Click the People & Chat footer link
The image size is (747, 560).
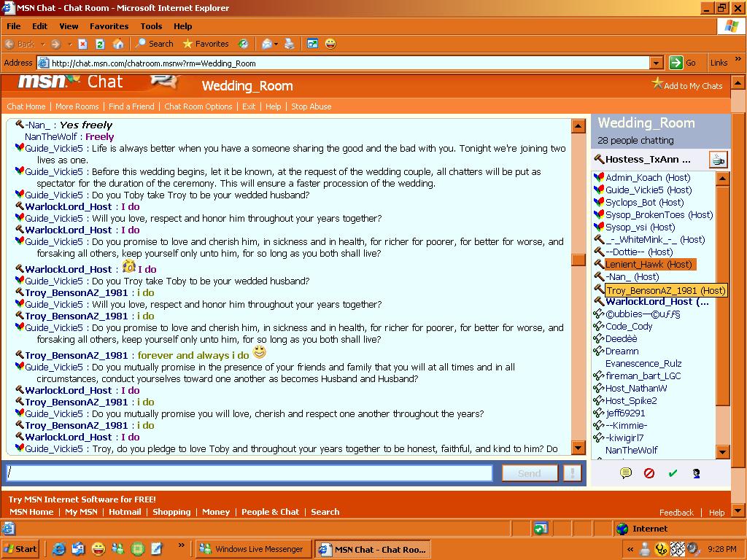point(270,512)
